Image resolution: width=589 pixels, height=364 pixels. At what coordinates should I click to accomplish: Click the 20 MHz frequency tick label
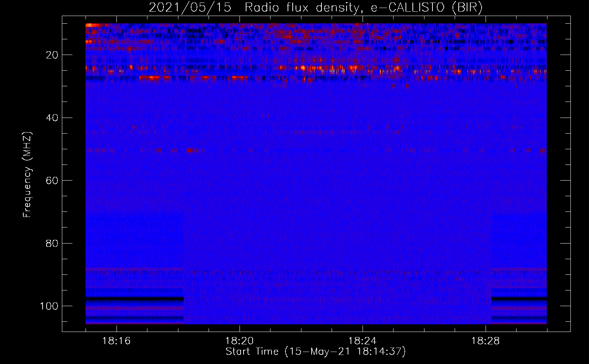[x=52, y=55]
